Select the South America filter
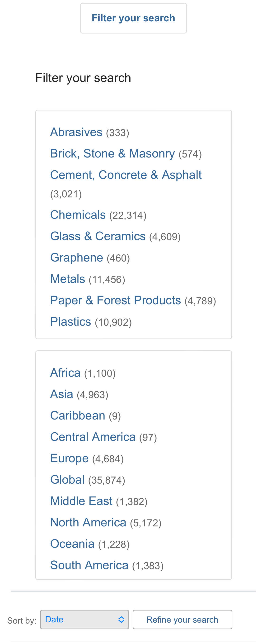This screenshot has height=644, width=267. click(x=89, y=565)
